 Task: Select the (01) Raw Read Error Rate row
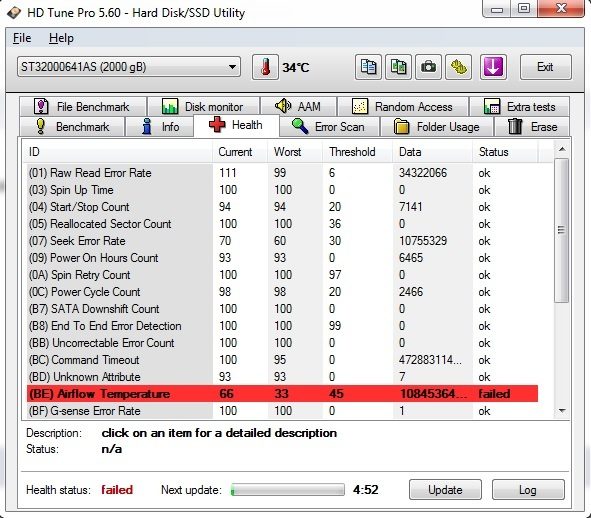[282, 173]
